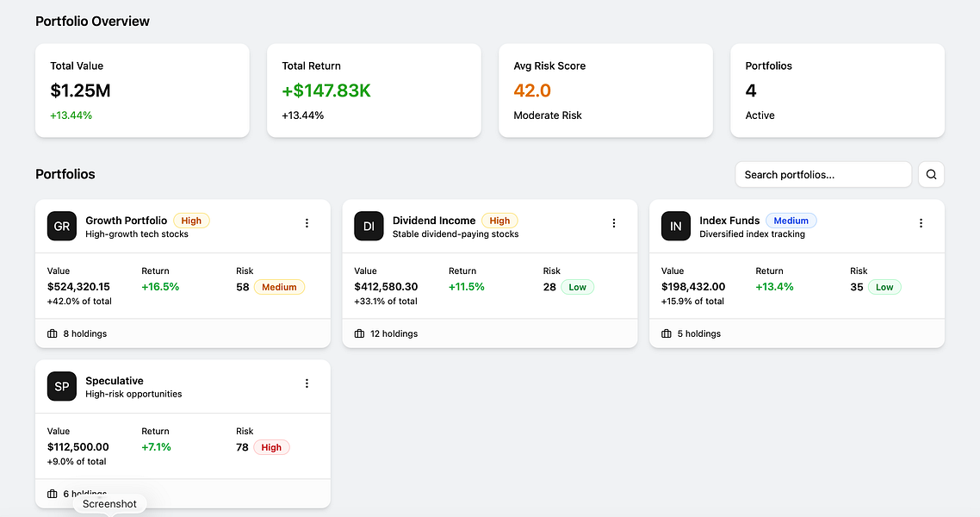This screenshot has width=980, height=517.
Task: Open the Growth Portfolio title link
Action: tap(127, 221)
